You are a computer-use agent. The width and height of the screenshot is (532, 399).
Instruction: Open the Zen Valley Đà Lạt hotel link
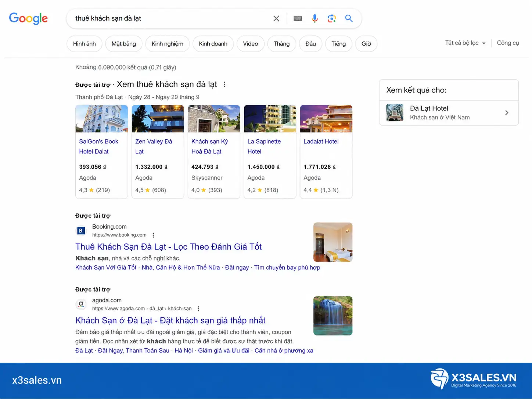[154, 147]
